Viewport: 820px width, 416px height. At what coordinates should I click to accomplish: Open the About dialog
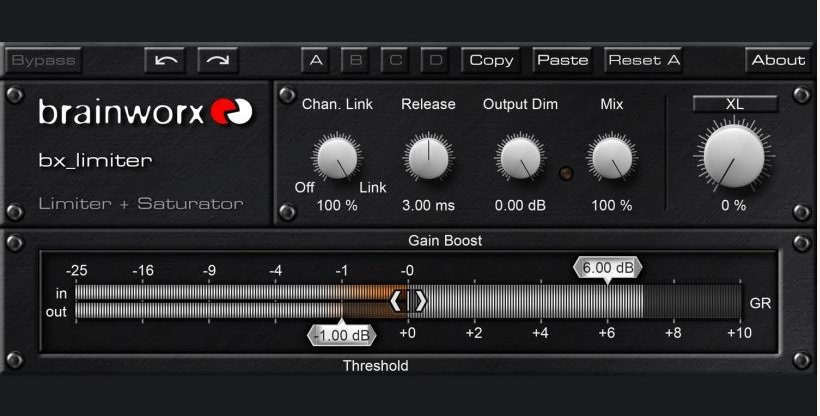778,60
